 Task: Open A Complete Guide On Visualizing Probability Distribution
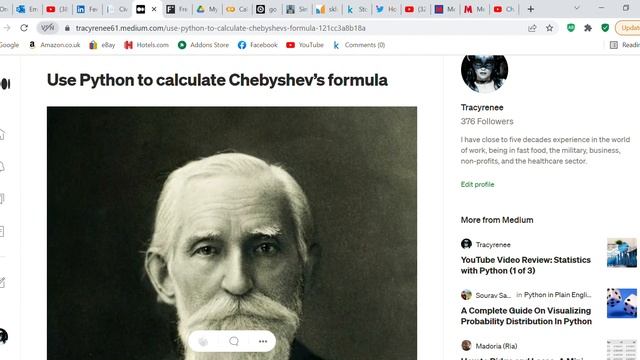point(526,316)
